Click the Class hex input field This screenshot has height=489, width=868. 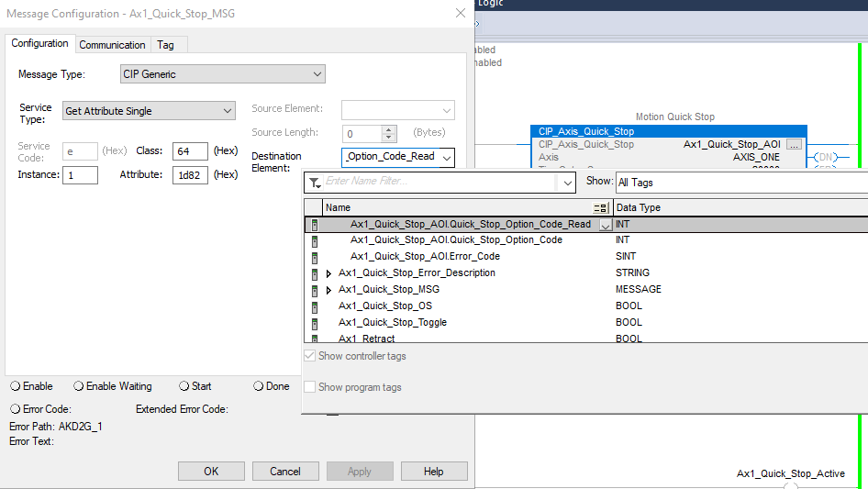[x=190, y=151]
